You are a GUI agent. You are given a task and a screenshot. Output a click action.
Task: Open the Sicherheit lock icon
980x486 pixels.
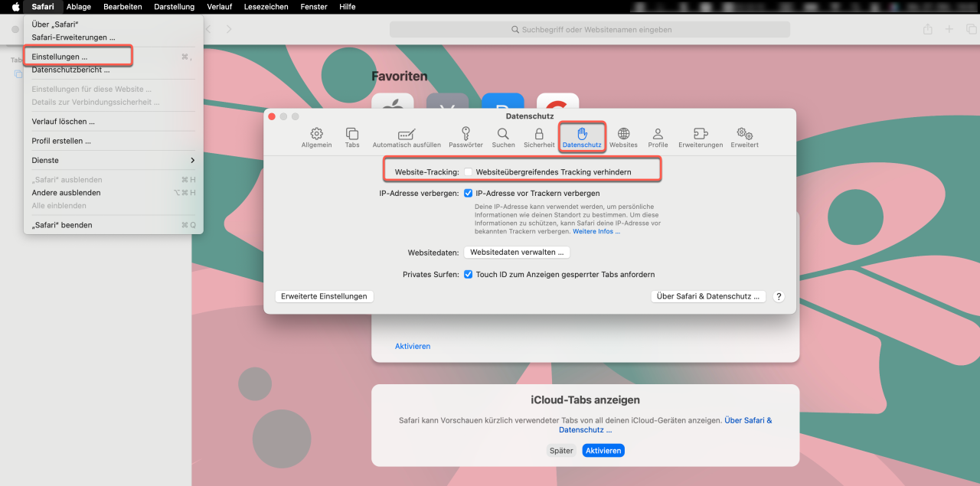click(539, 137)
